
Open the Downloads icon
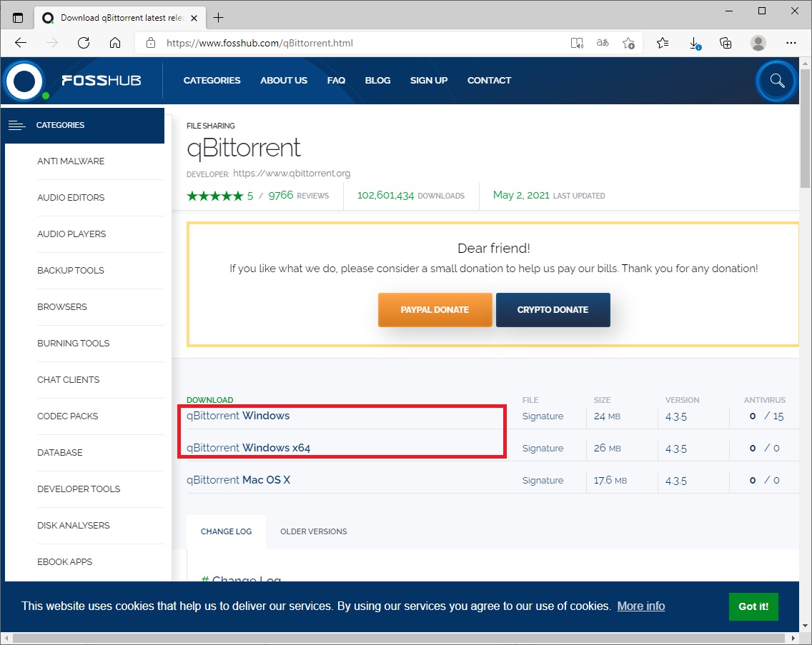695,43
